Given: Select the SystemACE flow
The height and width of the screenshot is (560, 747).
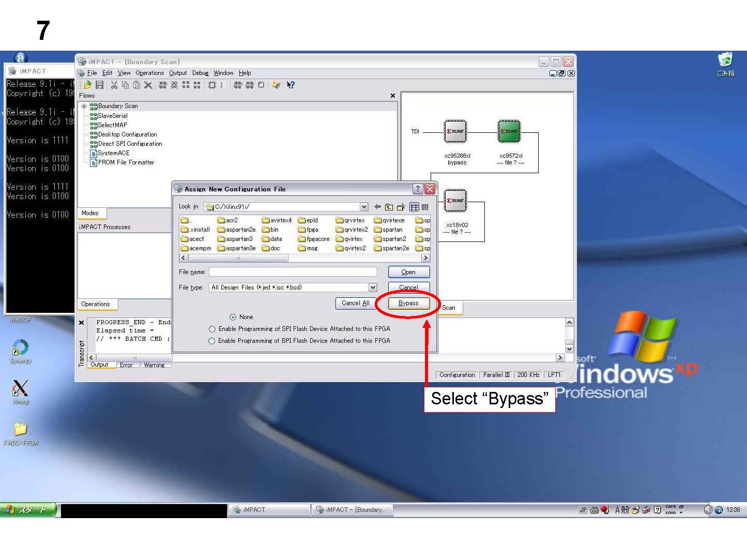Looking at the screenshot, I should pyautogui.click(x=110, y=153).
